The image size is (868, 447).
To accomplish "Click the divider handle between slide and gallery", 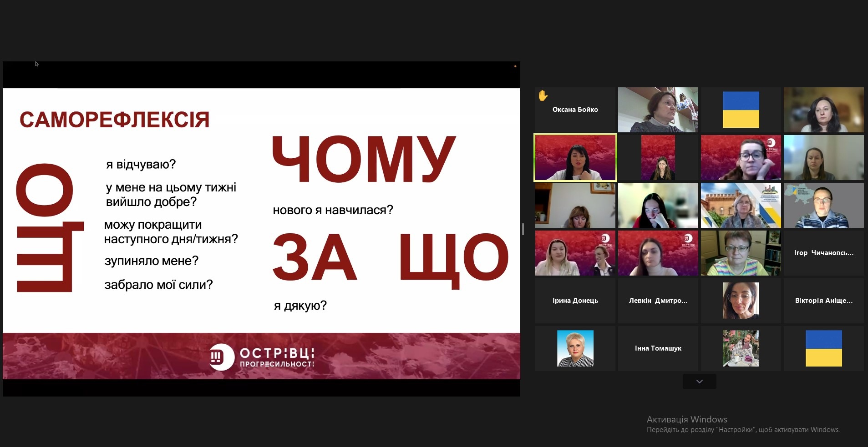I will (523, 229).
